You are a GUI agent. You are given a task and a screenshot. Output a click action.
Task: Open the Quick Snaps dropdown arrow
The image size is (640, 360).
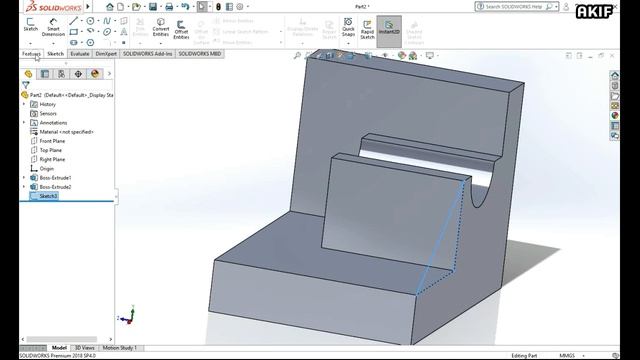pyautogui.click(x=348, y=43)
